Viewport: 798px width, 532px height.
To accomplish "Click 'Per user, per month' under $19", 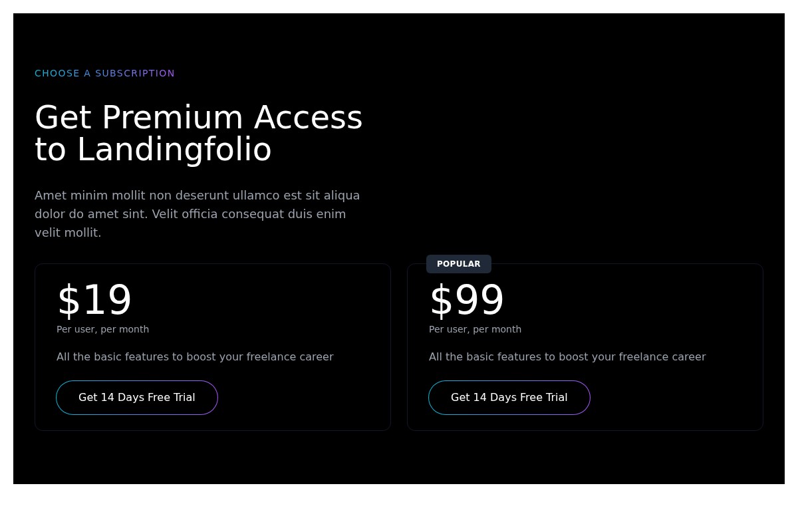I will click(x=103, y=329).
